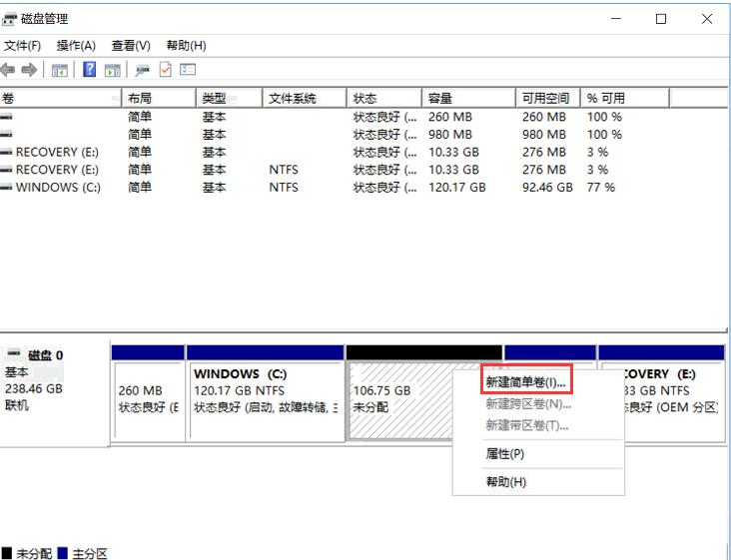
Task: Click the 联机 online status text
Action: point(17,405)
